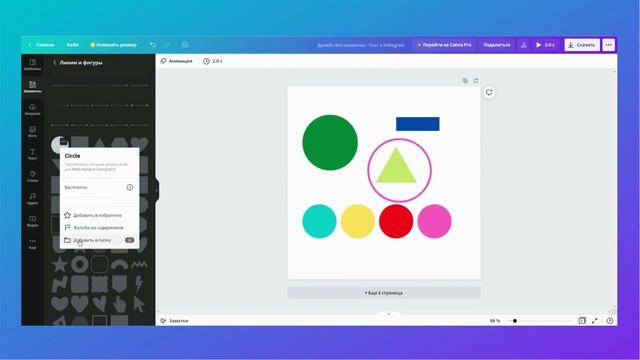Open the three-dot more options menu in header
Viewport: 640px width, 360px height.
pyautogui.click(x=609, y=45)
